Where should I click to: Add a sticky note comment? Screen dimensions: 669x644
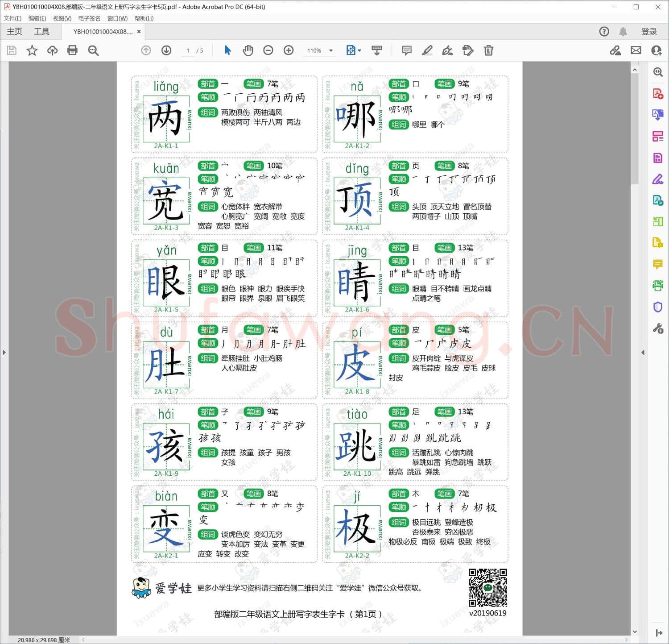(407, 50)
